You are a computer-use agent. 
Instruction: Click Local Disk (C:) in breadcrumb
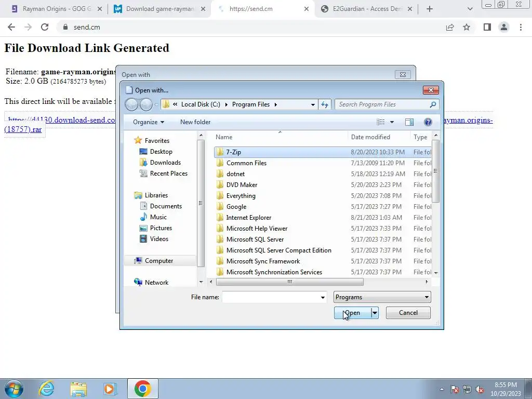click(201, 104)
